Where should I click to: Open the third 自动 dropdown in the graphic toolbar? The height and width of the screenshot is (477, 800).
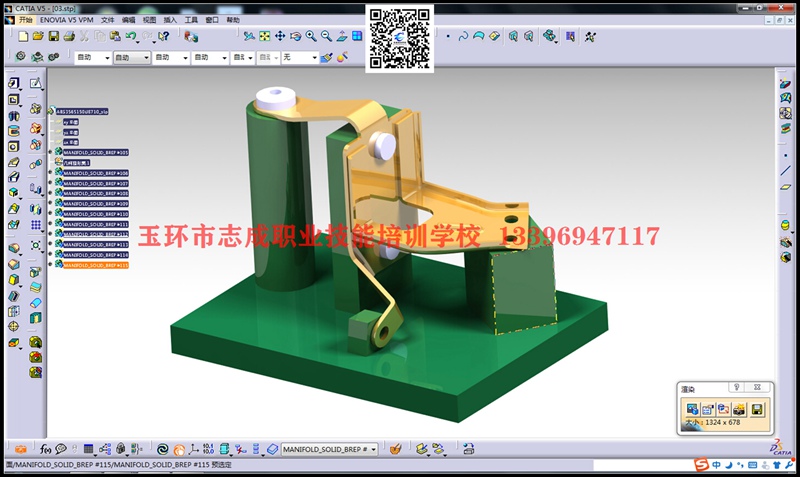171,58
